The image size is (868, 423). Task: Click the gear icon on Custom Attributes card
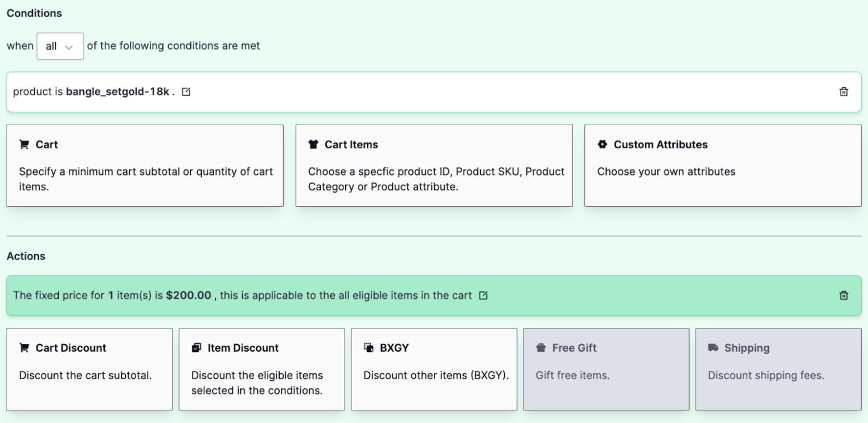(603, 144)
